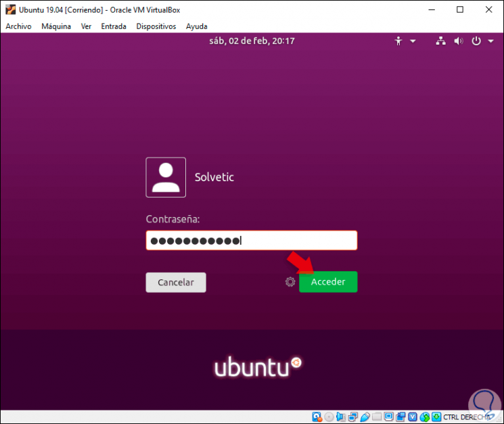This screenshot has height=424, width=504.
Task: Click the green Acceder button
Action: 328,282
